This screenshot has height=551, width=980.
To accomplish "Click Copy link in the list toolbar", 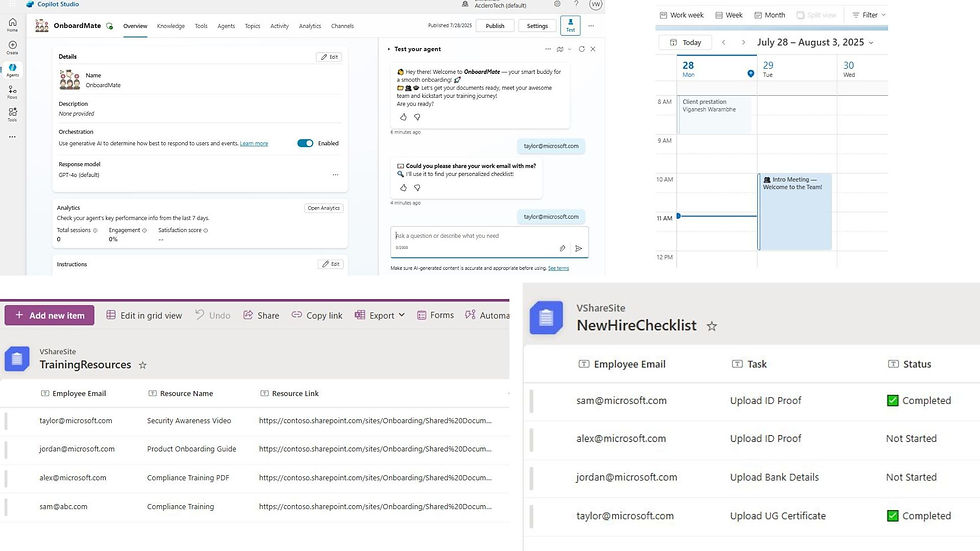I will point(317,315).
